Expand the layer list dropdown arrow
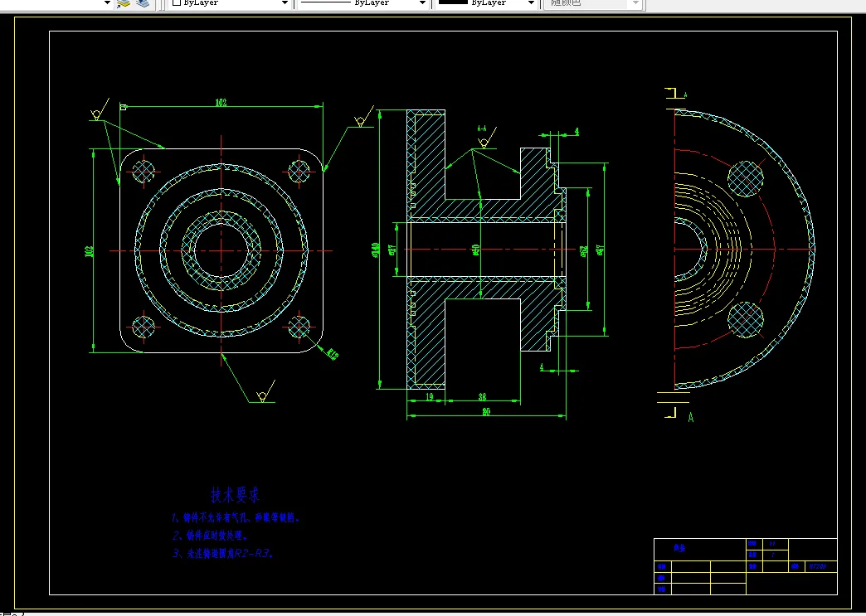The image size is (866, 616). click(107, 2)
